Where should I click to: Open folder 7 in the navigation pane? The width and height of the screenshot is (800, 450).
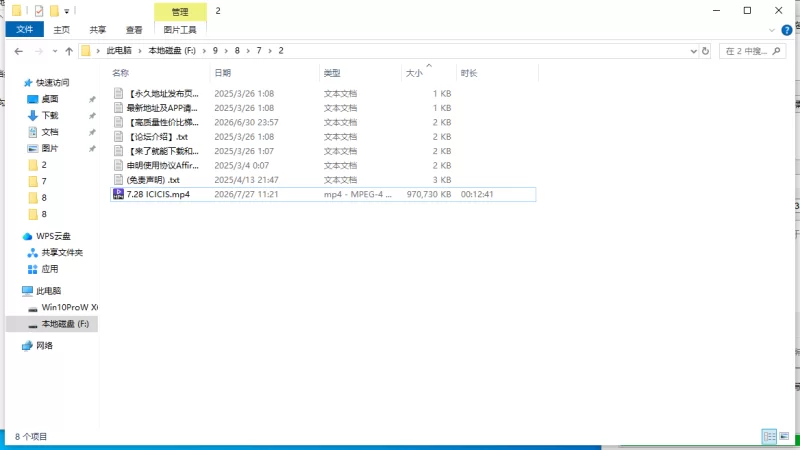coord(44,181)
